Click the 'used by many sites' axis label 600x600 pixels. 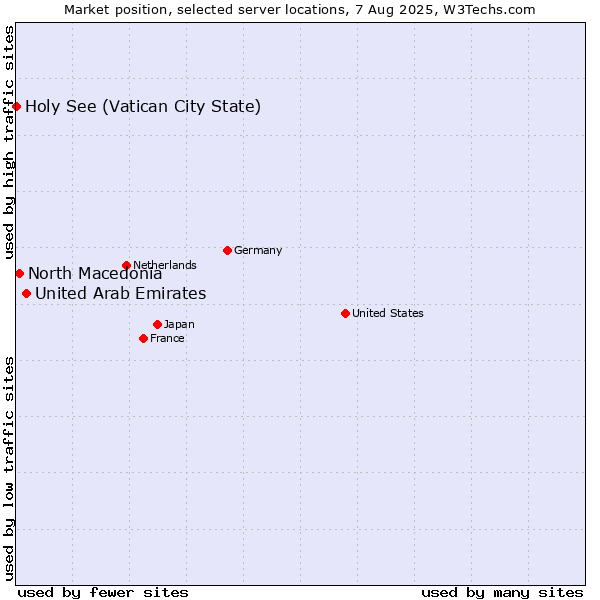502,593
